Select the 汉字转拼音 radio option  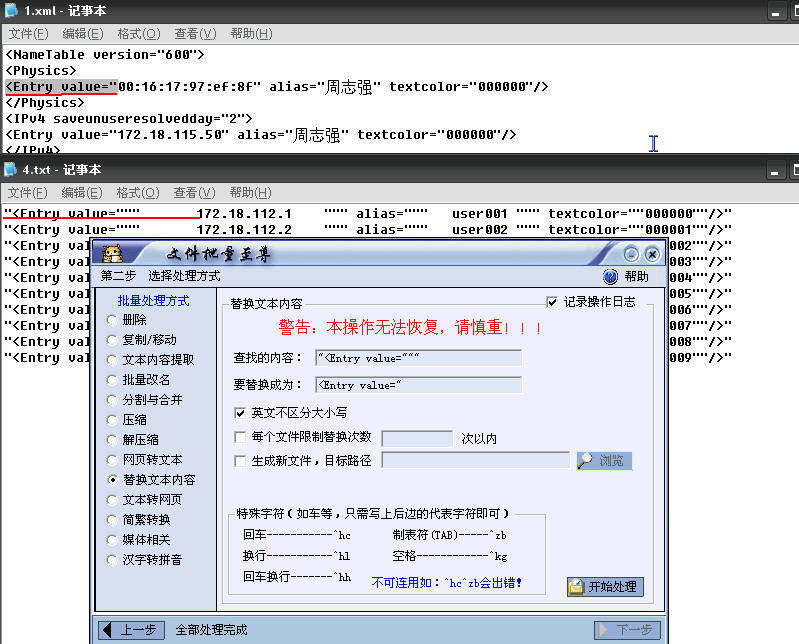tap(112, 560)
